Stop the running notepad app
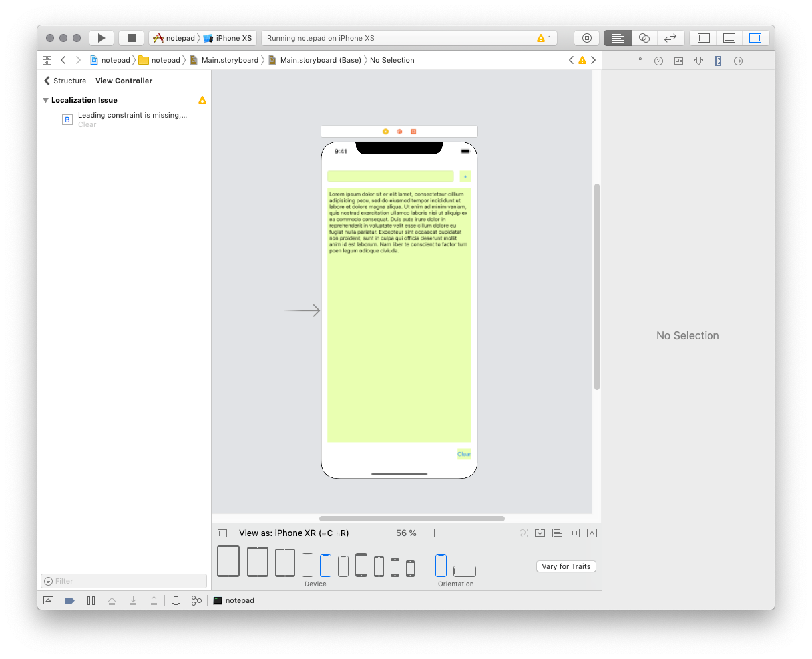812x659 pixels. [x=132, y=38]
